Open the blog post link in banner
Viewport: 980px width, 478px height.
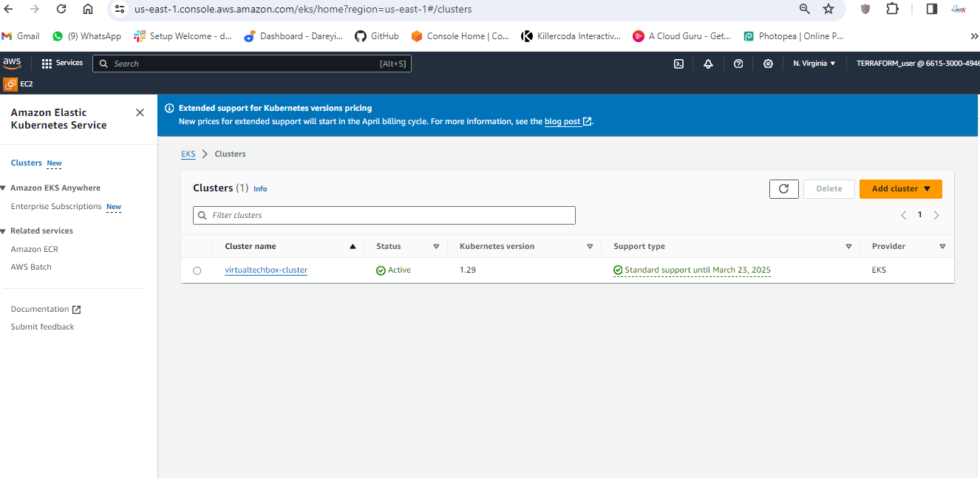(x=562, y=122)
